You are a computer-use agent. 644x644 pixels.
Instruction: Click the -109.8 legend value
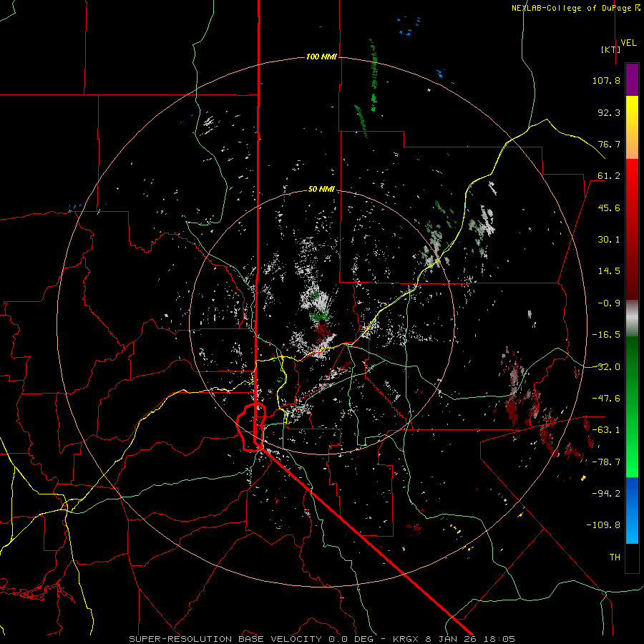[603, 525]
